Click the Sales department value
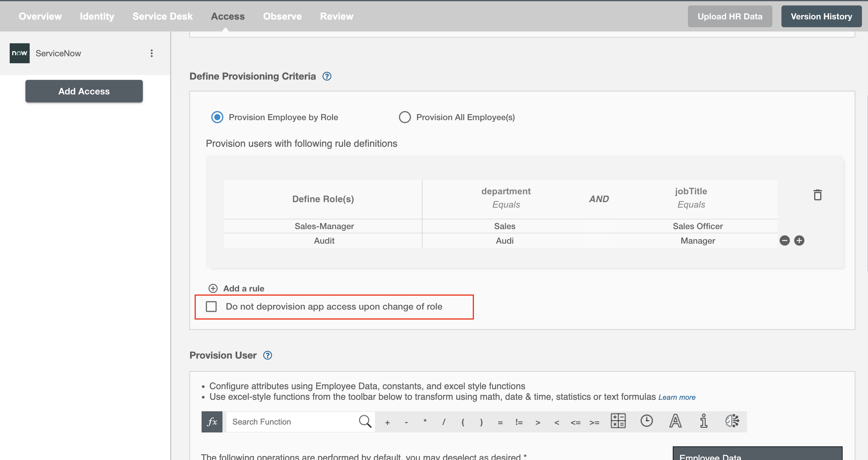The image size is (868, 460). pos(505,226)
